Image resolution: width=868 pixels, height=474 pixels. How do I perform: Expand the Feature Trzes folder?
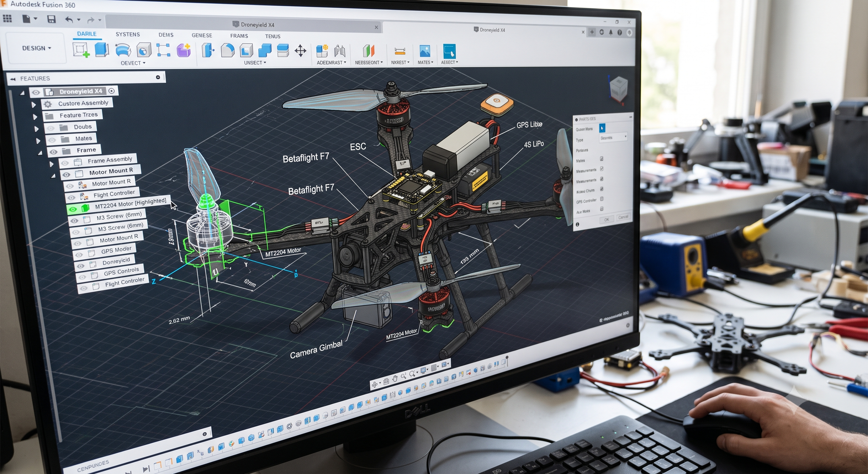[x=35, y=117]
